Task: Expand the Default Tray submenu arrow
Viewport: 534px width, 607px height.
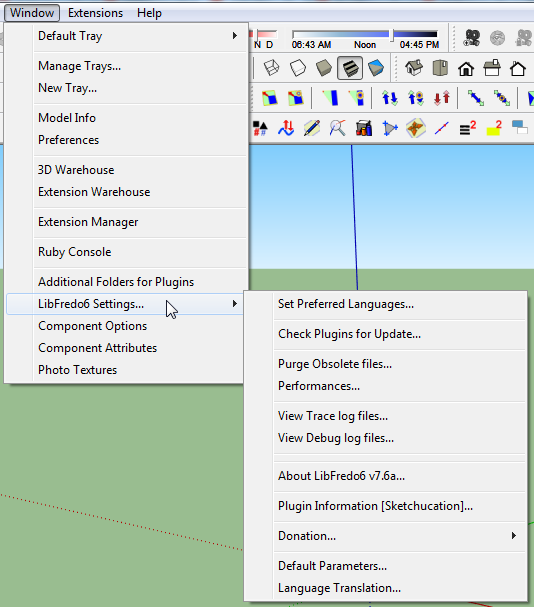Action: pyautogui.click(x=235, y=36)
